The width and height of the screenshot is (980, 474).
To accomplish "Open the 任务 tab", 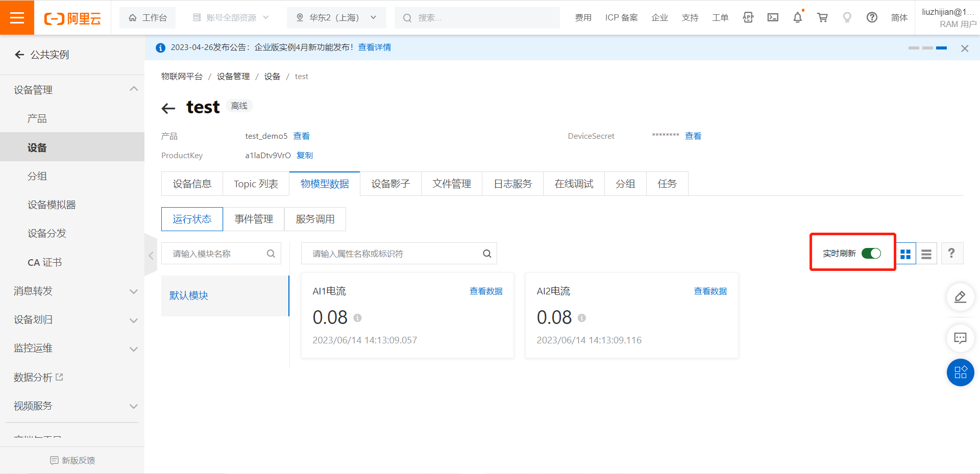I will click(667, 184).
